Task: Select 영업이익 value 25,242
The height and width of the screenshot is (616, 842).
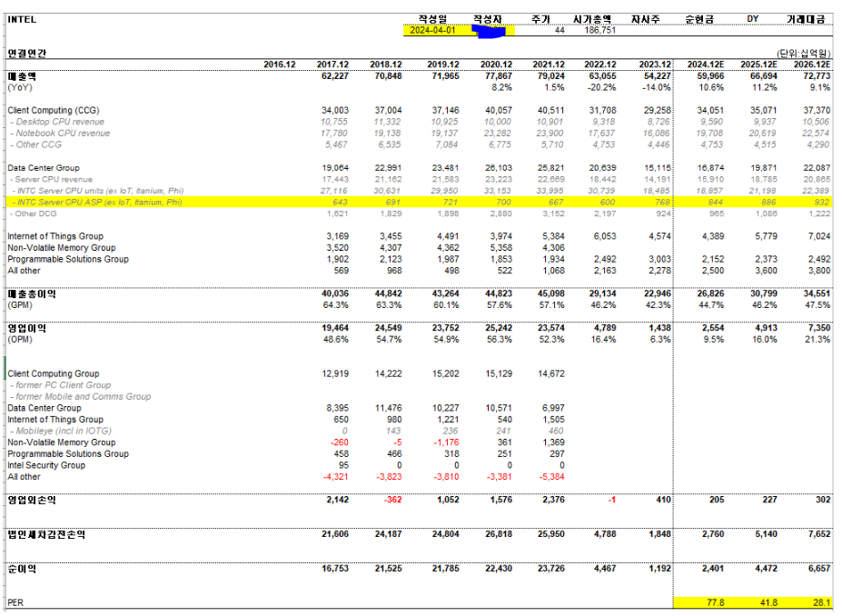Action: coord(499,328)
